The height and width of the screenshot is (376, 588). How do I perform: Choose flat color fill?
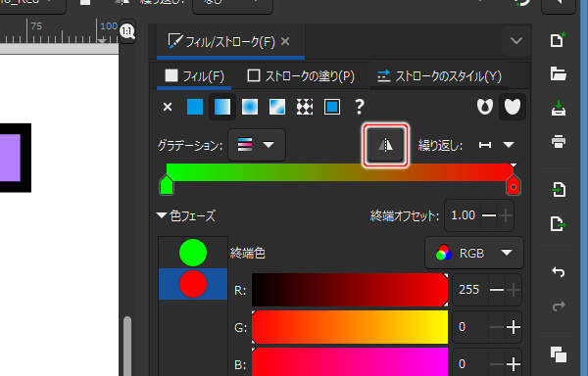click(x=195, y=107)
